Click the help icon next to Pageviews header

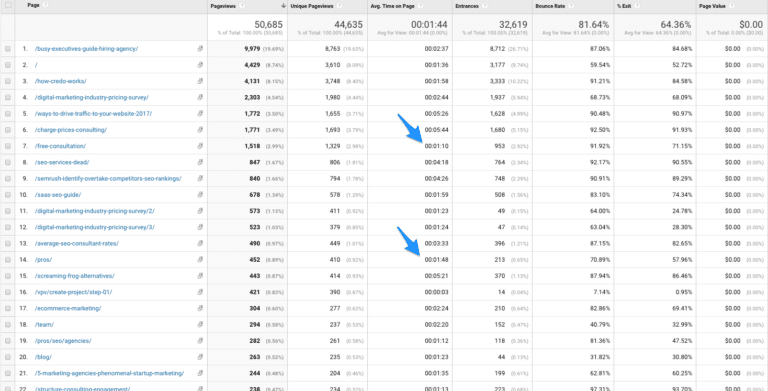pyautogui.click(x=242, y=6)
